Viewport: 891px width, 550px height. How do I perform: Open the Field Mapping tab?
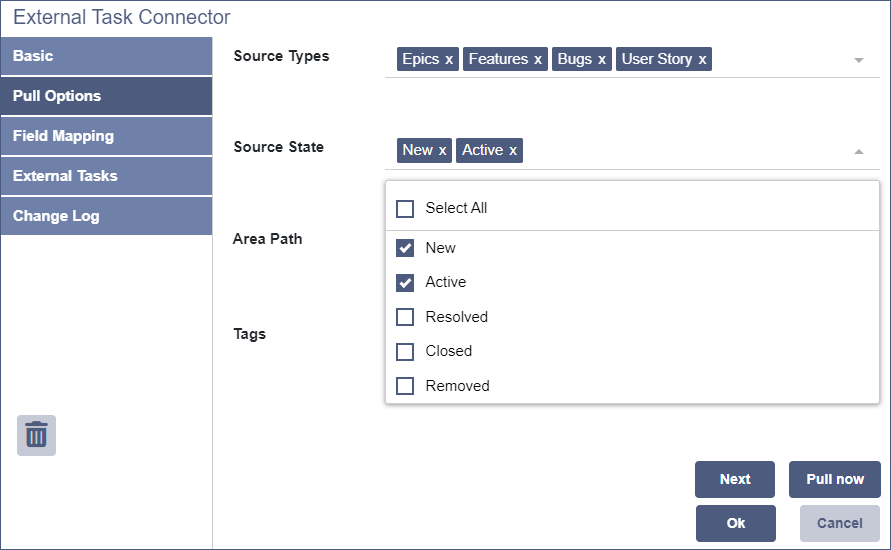point(106,136)
